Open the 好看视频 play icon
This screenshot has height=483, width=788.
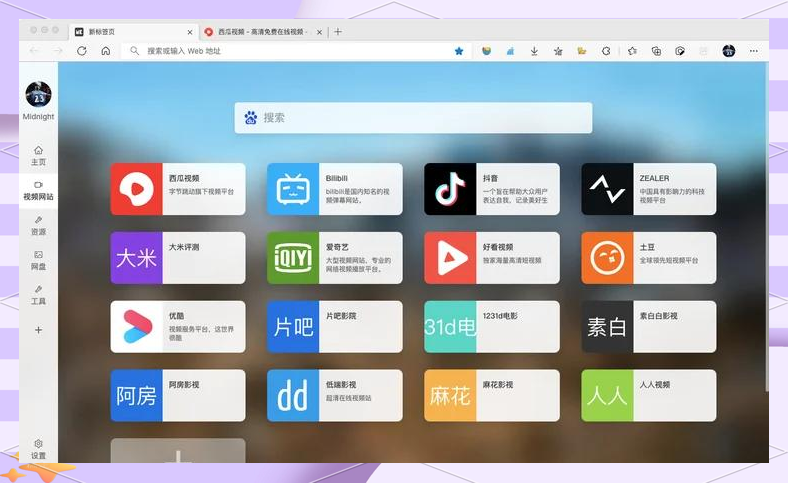tap(450, 258)
